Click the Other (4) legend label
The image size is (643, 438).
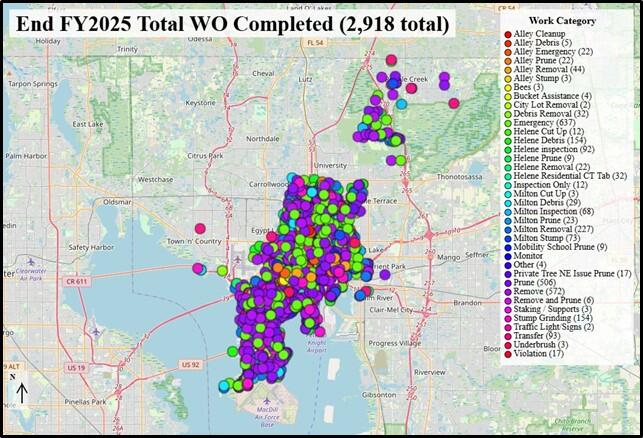(530, 265)
